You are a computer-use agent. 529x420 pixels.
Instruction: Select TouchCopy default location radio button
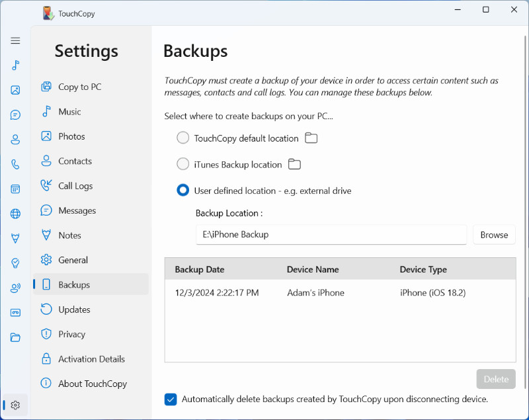point(183,138)
